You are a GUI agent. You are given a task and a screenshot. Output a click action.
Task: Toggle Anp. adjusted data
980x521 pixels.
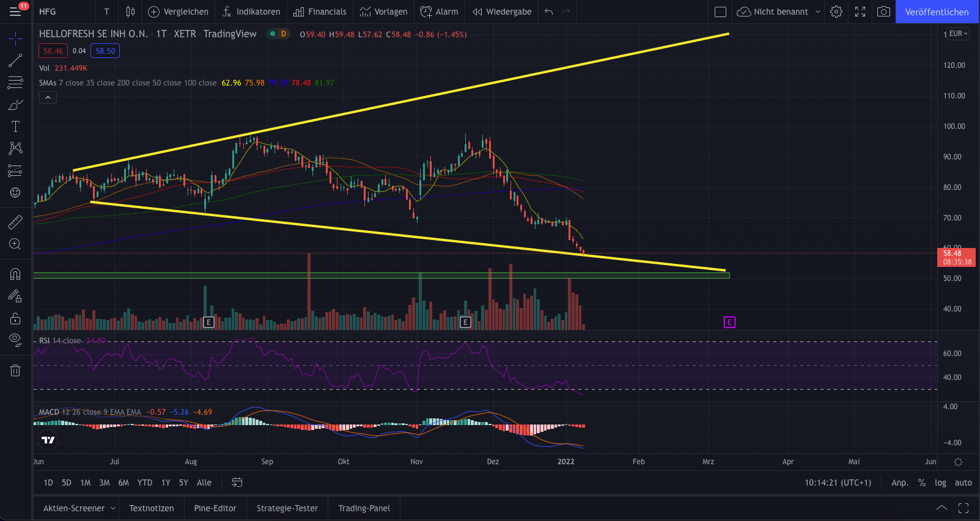[x=900, y=483]
